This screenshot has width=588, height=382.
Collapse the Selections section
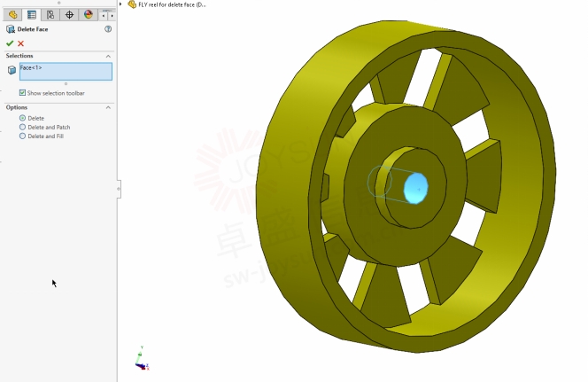tap(108, 56)
